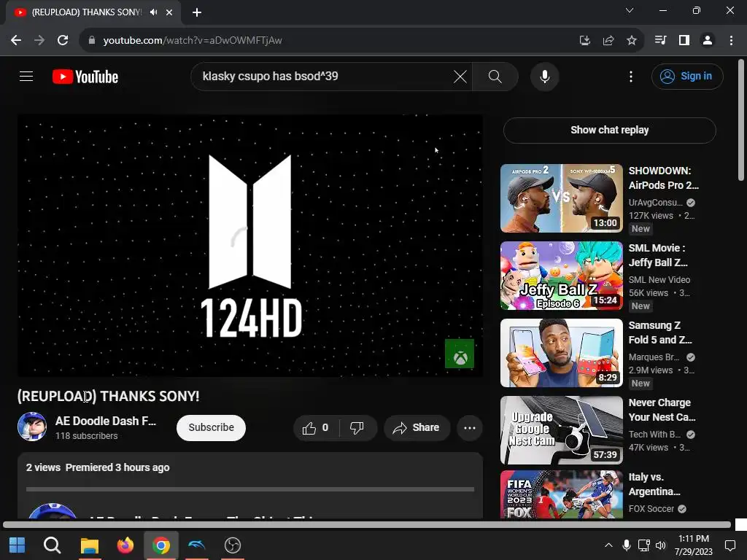Open media controls icon in toolbar
Image resolution: width=747 pixels, height=560 pixels.
[x=660, y=41]
